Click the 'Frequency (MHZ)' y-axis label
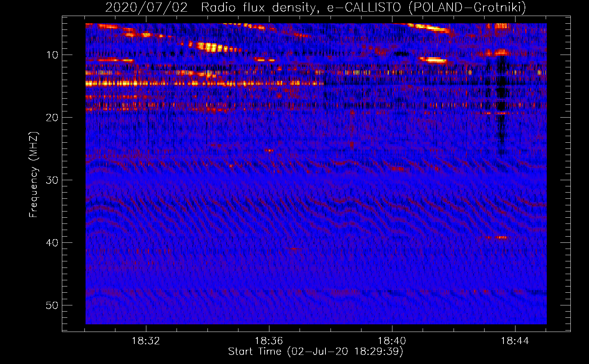The width and height of the screenshot is (589, 364). click(33, 175)
